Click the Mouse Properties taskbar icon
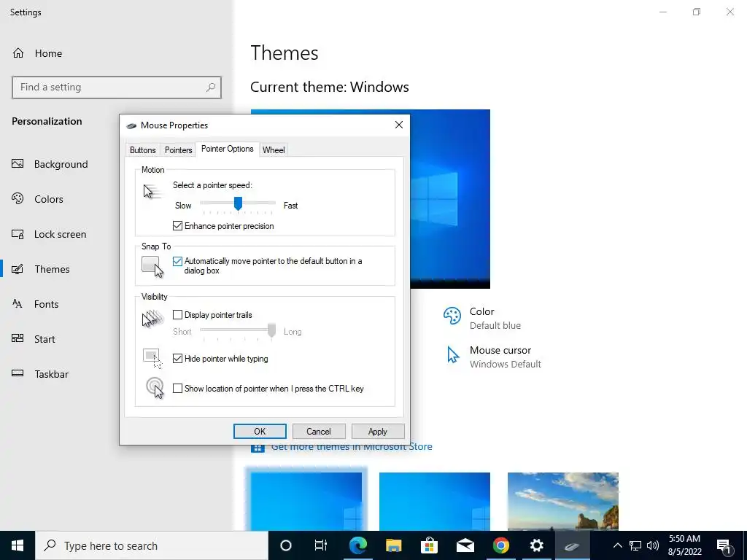 click(572, 545)
